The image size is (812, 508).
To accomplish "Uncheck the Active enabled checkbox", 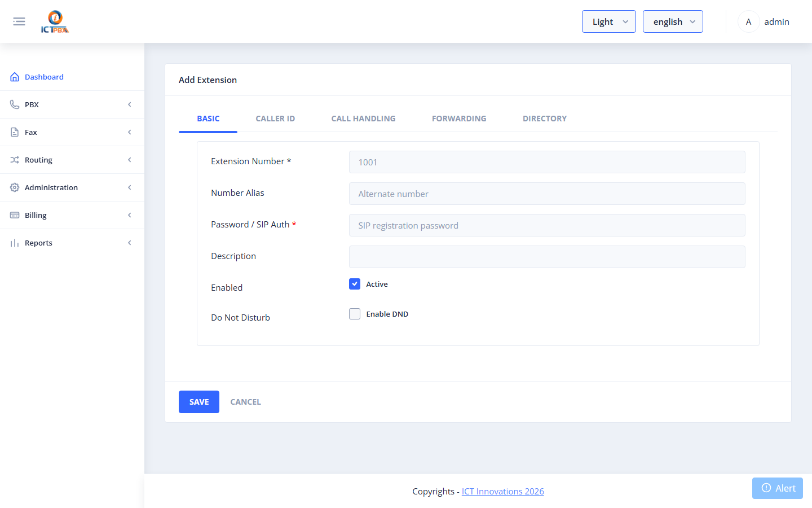I will pyautogui.click(x=355, y=284).
